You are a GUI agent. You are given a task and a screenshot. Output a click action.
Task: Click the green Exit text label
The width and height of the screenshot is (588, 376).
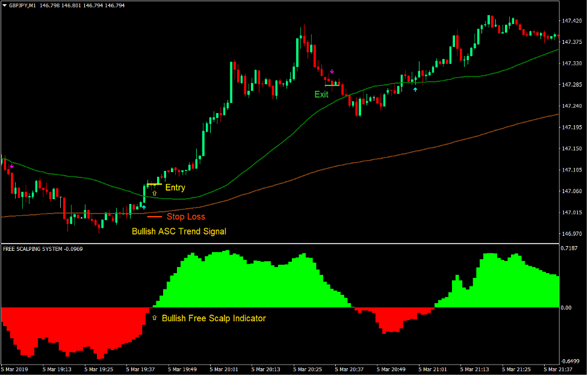point(321,94)
